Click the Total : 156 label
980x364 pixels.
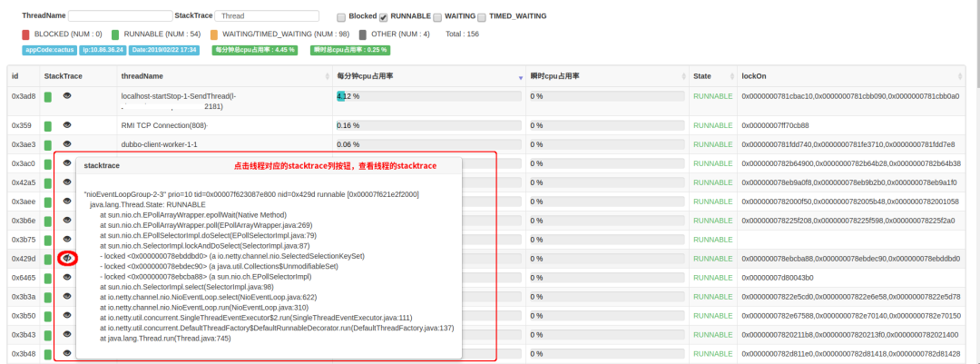[463, 34]
